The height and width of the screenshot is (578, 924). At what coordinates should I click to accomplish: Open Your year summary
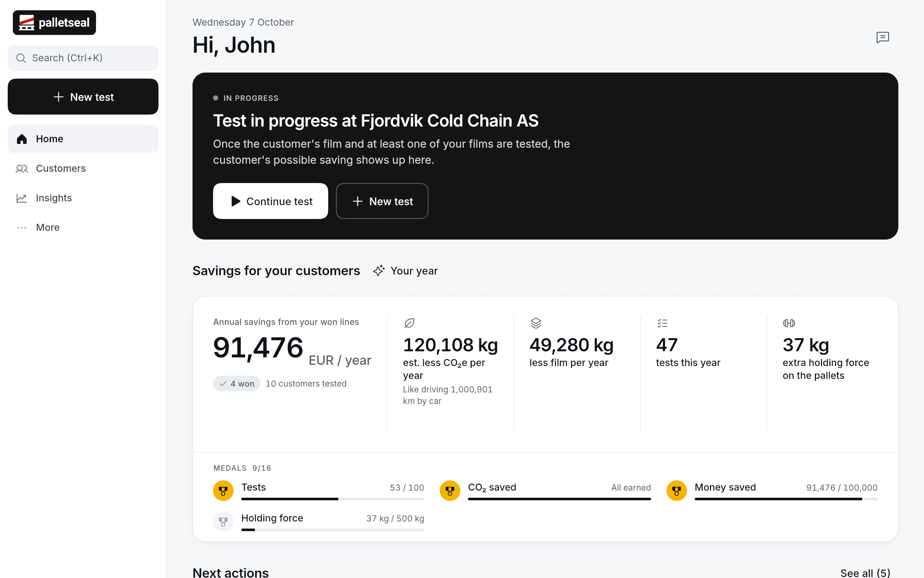[405, 271]
